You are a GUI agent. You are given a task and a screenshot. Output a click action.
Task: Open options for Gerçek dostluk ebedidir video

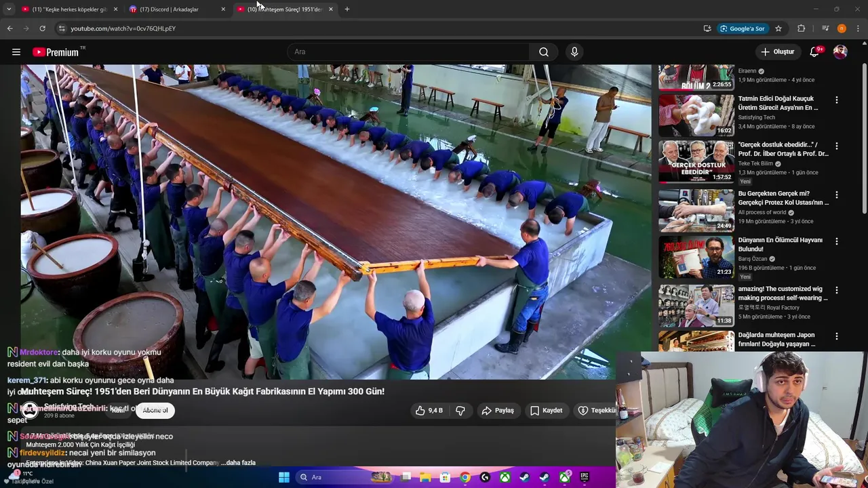point(836,146)
